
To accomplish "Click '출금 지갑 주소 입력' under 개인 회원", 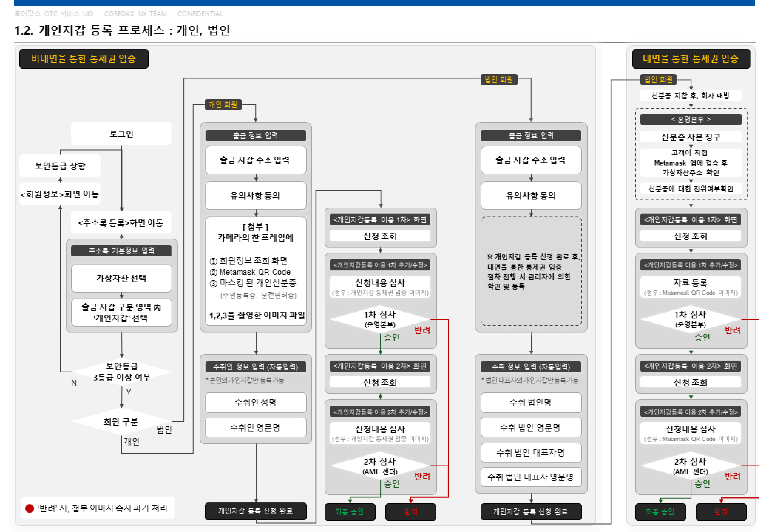I will (256, 160).
